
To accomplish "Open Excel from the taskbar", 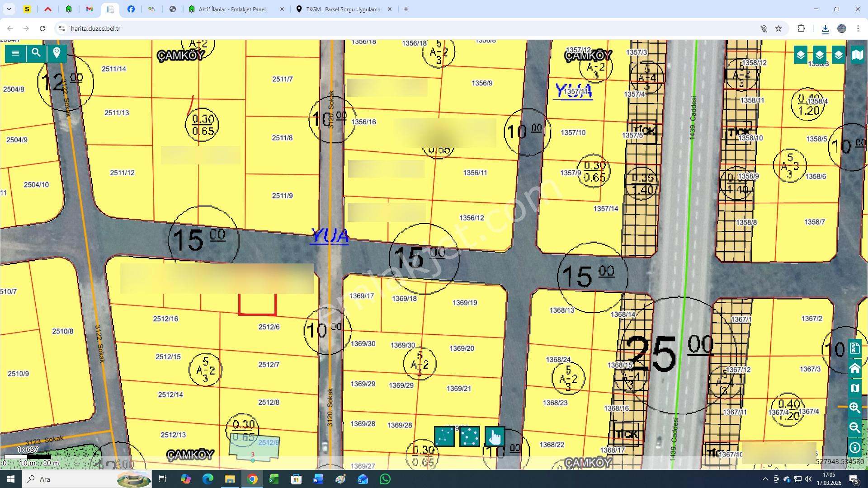I will pos(274,479).
